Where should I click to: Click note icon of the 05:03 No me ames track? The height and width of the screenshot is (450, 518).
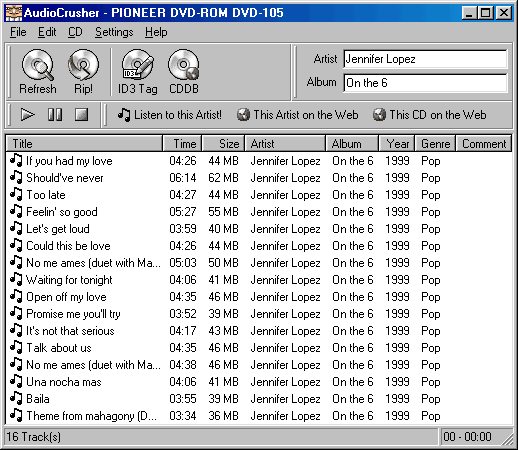16,262
